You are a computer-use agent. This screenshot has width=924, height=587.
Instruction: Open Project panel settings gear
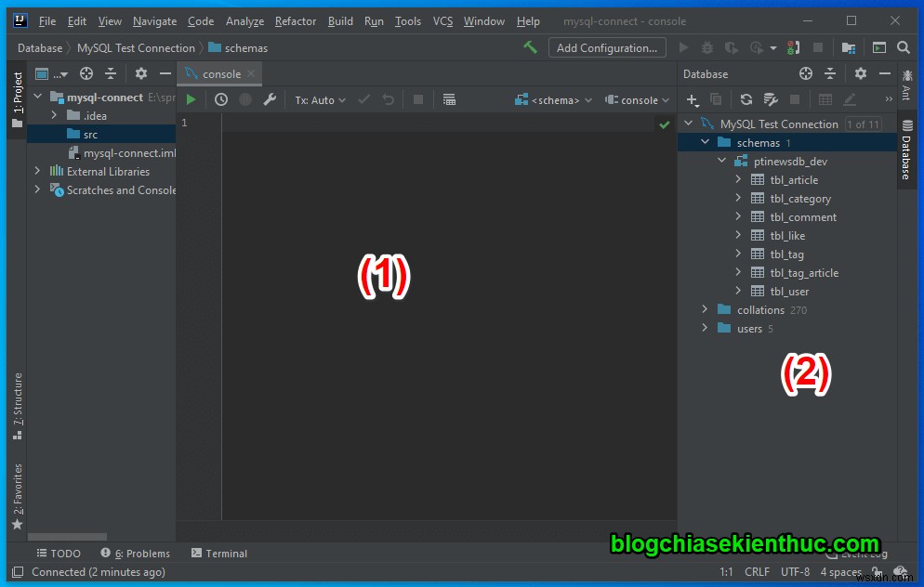click(141, 73)
